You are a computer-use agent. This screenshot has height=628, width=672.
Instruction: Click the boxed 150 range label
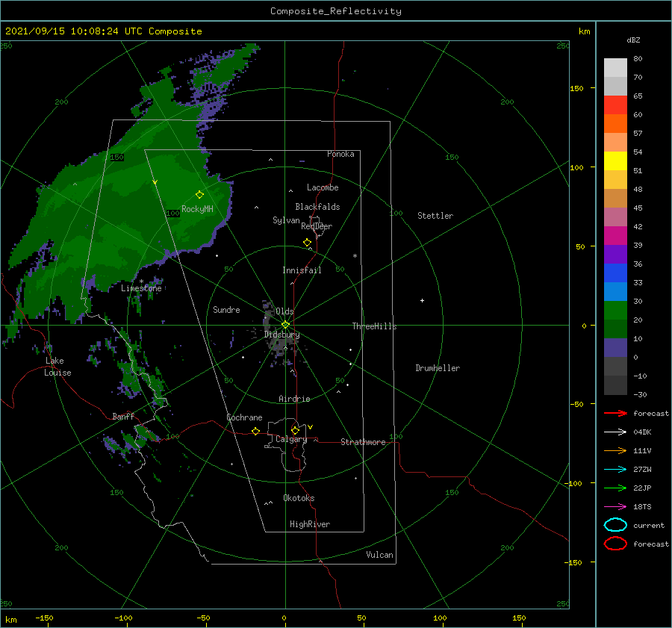click(x=116, y=158)
